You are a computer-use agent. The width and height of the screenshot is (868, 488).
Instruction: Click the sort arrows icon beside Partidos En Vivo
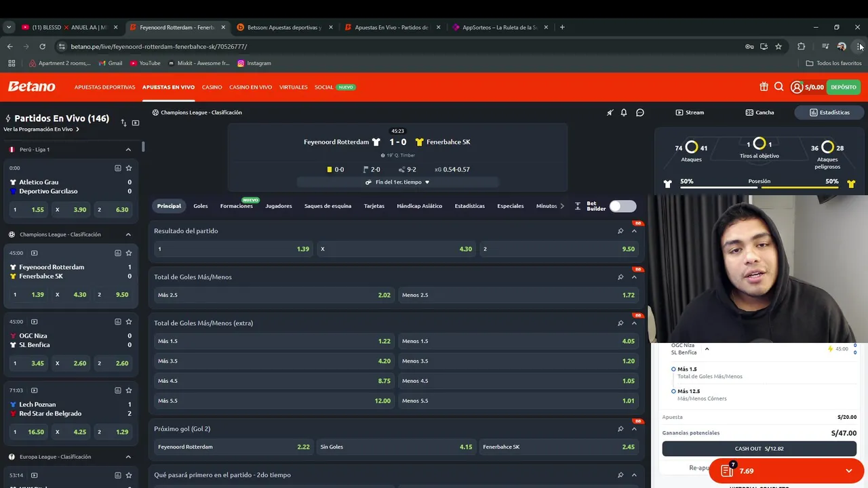pyautogui.click(x=123, y=123)
